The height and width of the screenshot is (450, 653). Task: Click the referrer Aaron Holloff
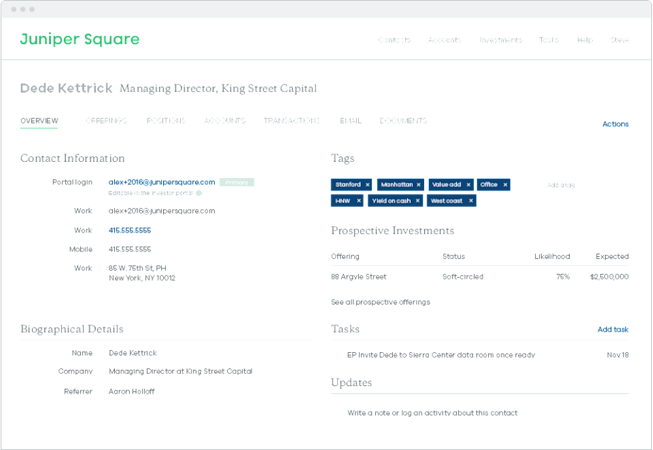pos(132,391)
